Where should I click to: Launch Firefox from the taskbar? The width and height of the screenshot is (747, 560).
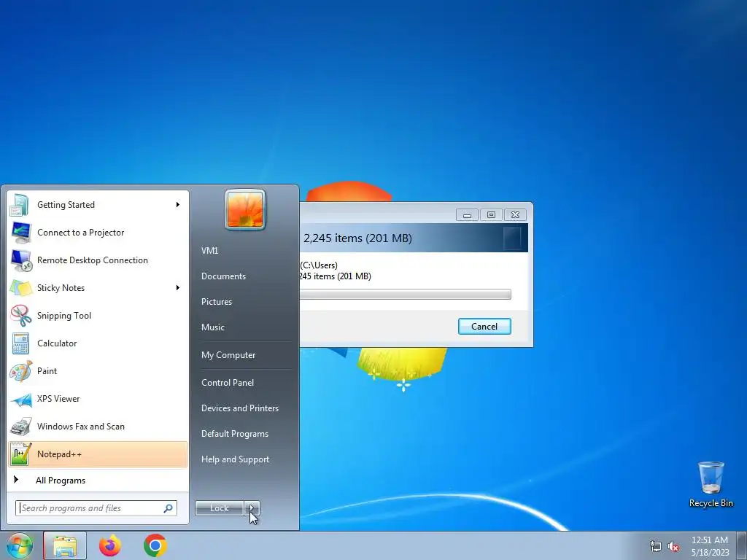110,545
